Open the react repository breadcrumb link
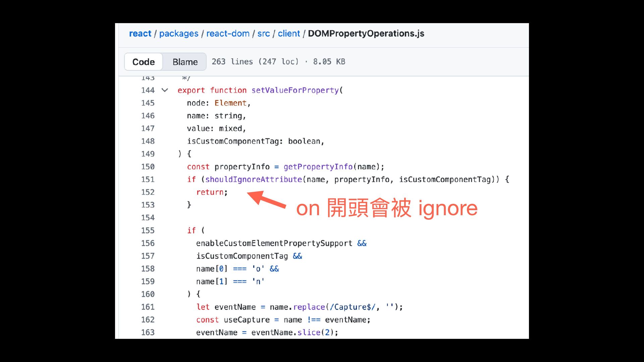 (x=140, y=34)
